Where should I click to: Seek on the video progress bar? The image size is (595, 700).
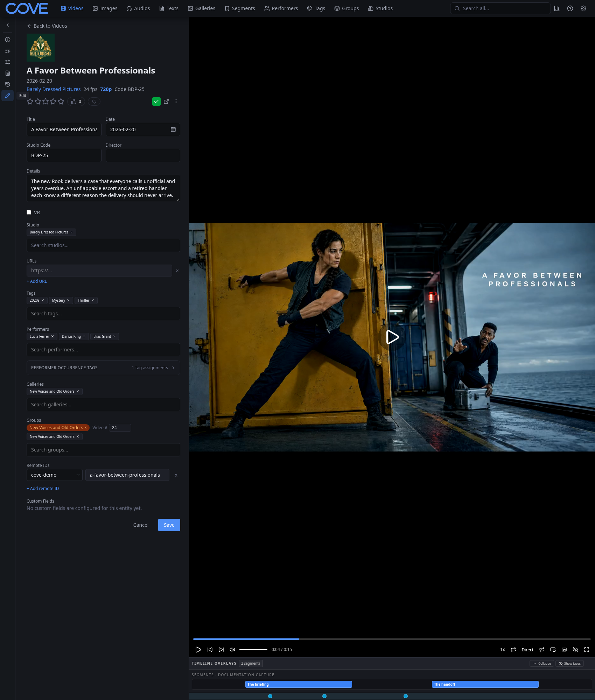392,639
